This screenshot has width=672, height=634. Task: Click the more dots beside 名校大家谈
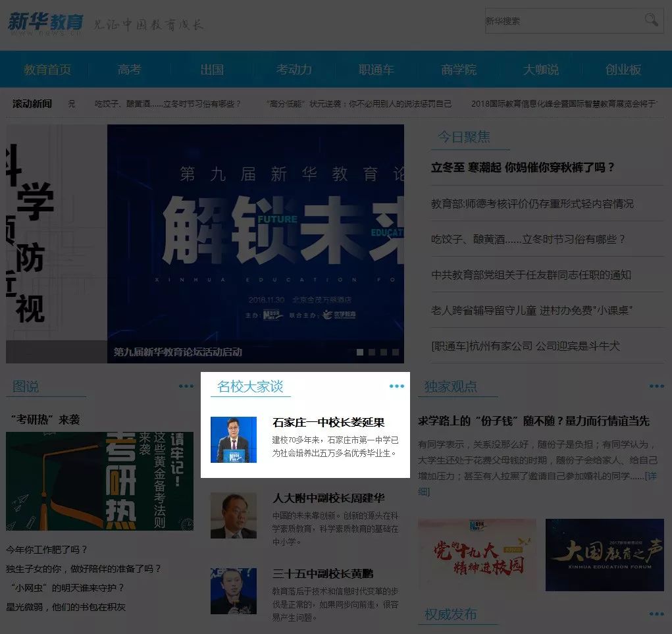click(x=397, y=386)
